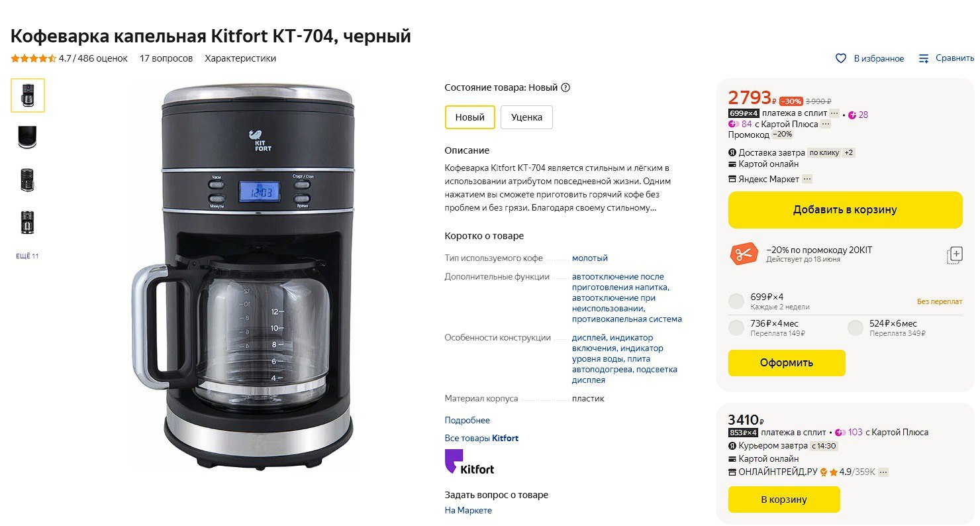
Task: Expand details dots next to split payment
Action: pos(834,113)
